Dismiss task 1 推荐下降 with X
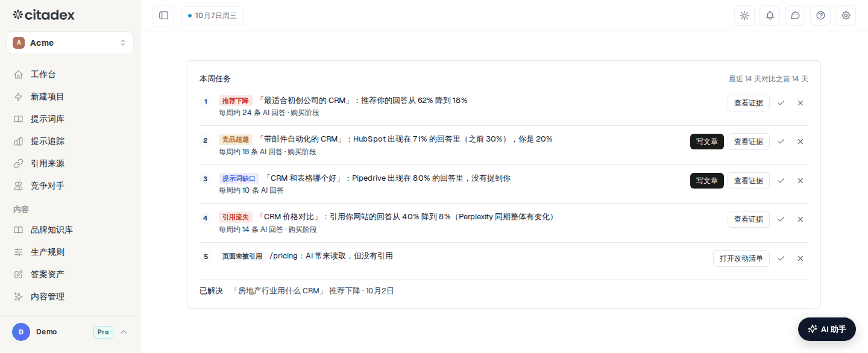Screen dimensions: 868x353 (800, 103)
